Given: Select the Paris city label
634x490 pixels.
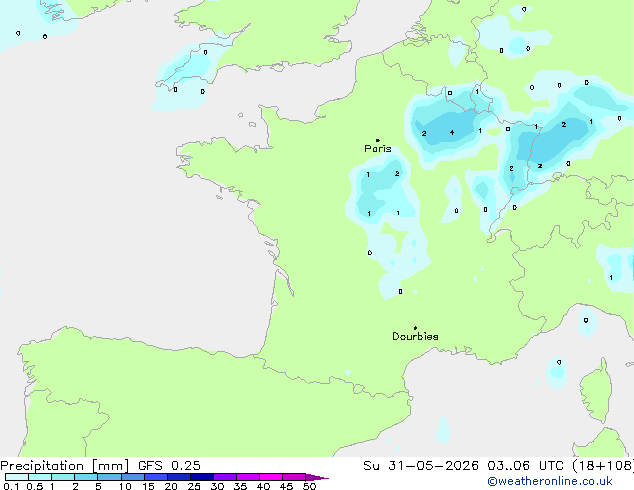Looking at the screenshot, I should [378, 149].
